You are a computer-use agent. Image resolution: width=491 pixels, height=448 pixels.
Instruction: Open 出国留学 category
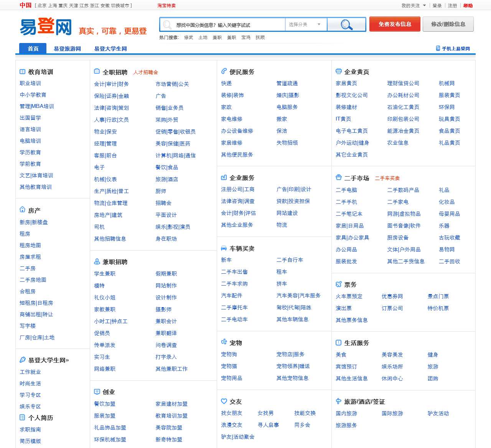(30, 118)
